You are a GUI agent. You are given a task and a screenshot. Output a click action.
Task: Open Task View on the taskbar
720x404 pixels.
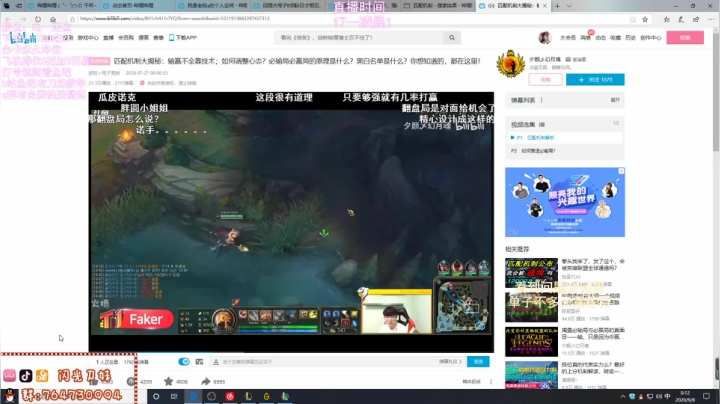coord(174,396)
